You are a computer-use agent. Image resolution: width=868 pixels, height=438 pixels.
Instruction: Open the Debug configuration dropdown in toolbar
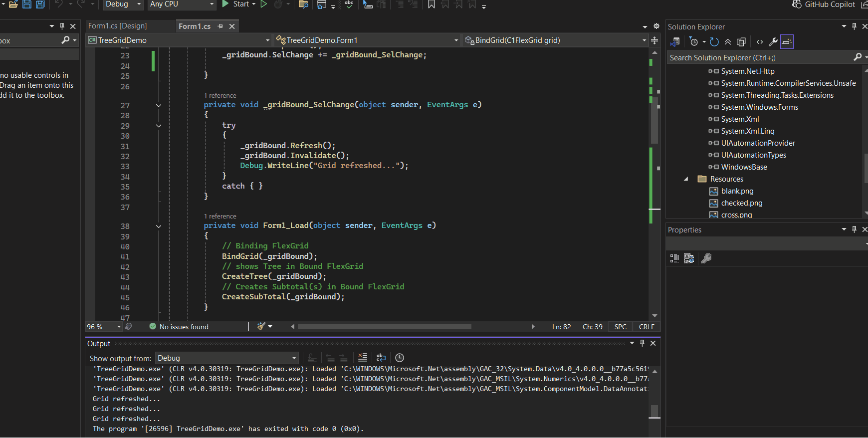click(x=123, y=4)
